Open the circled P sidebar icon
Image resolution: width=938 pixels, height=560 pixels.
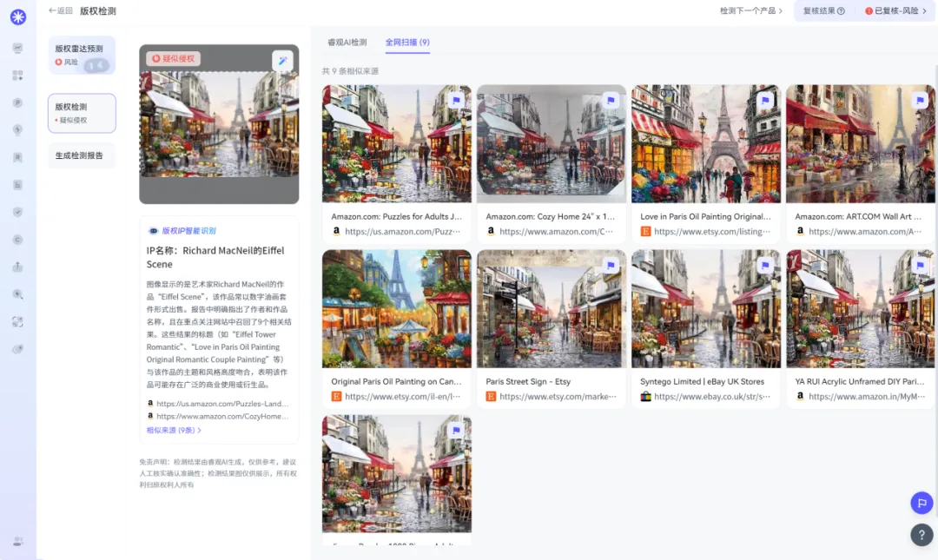point(18,103)
